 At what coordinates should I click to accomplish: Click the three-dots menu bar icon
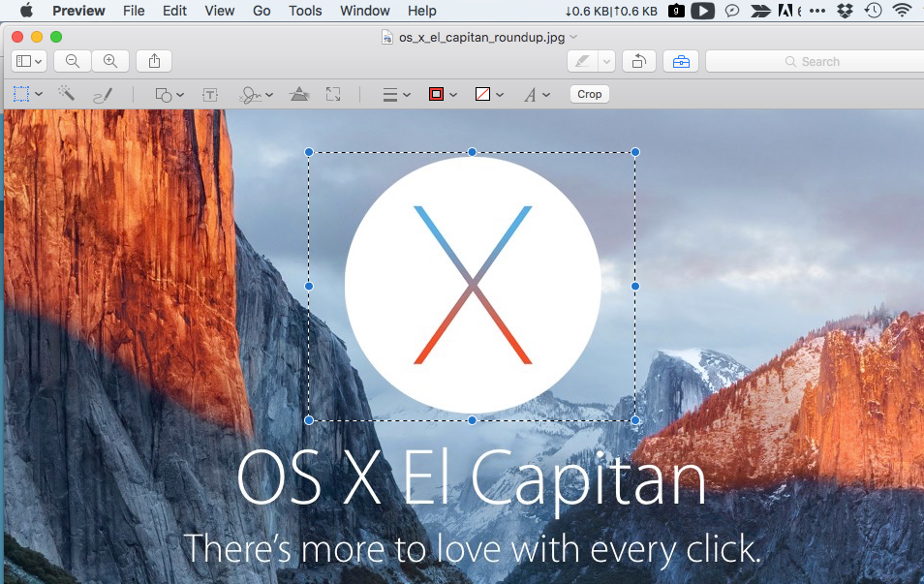click(x=817, y=11)
